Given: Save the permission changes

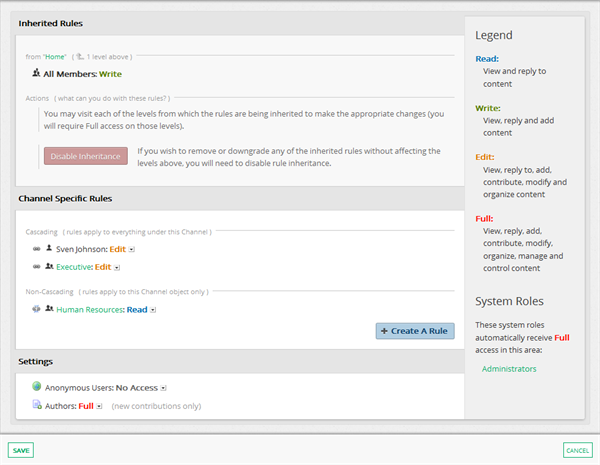Looking at the screenshot, I should (21, 450).
